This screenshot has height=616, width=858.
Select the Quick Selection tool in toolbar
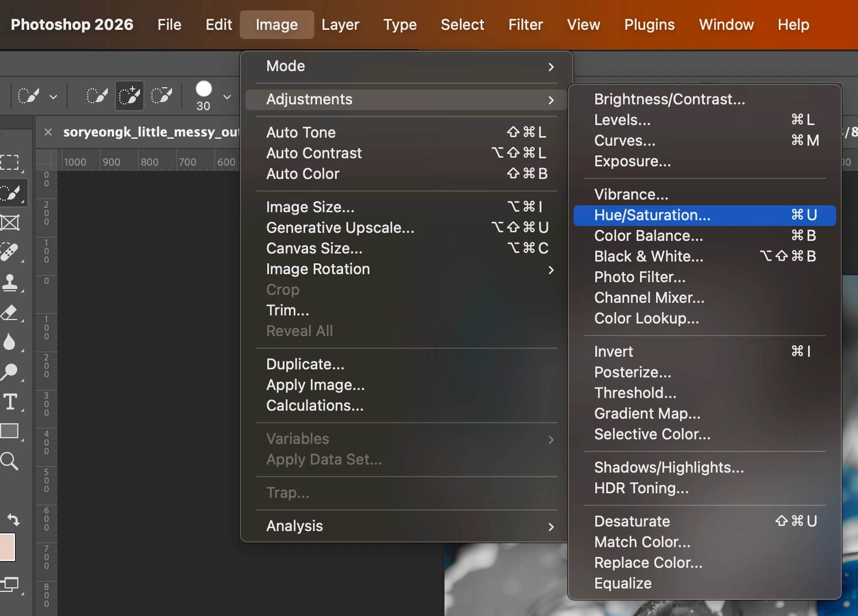click(x=11, y=193)
